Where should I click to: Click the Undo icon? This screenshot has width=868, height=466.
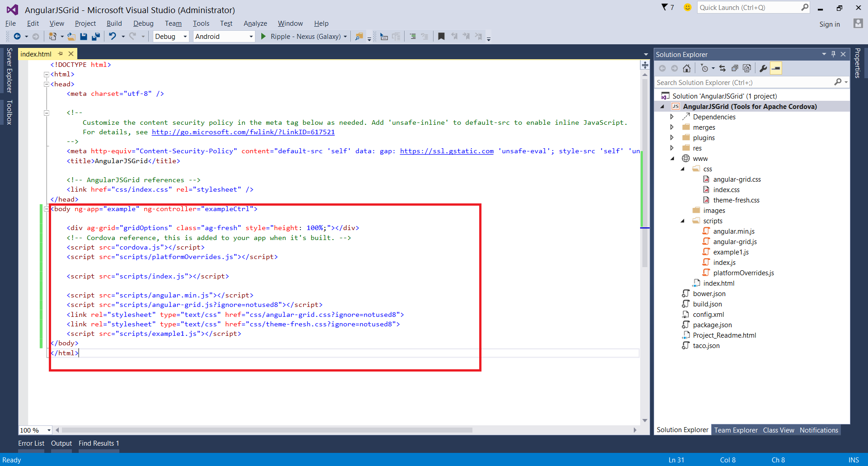tap(113, 37)
